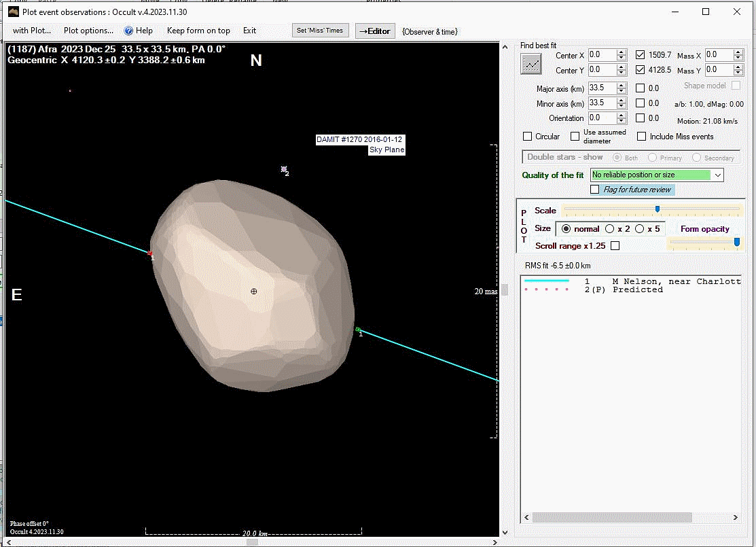Click the green reappearance marker on chord 1
The height and width of the screenshot is (547, 756).
pyautogui.click(x=358, y=330)
